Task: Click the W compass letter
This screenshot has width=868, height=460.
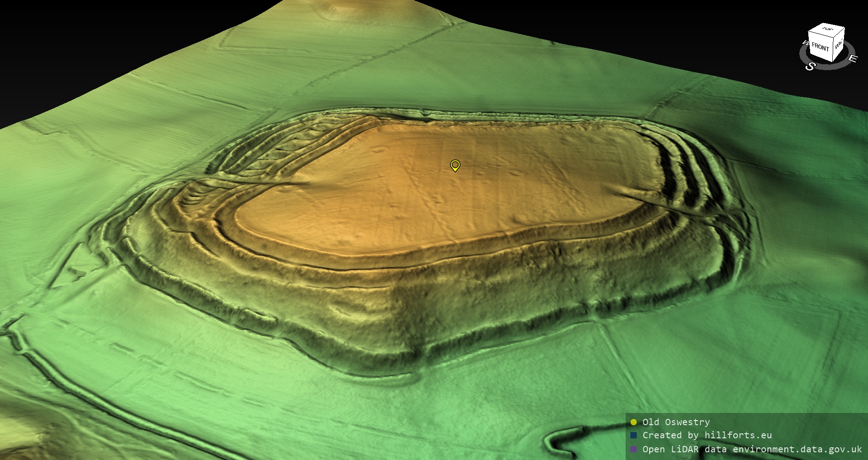Action: (x=805, y=43)
